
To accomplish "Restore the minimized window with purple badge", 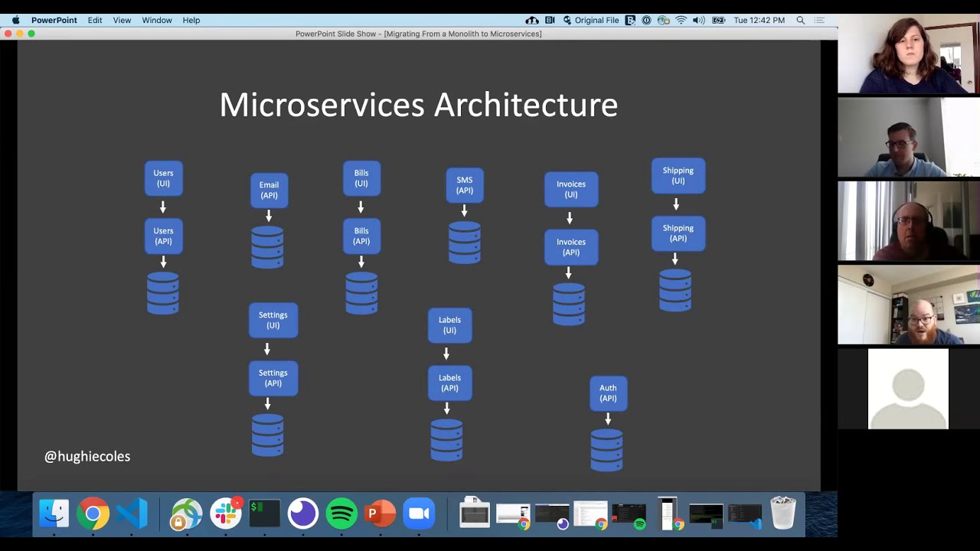I will point(552,515).
